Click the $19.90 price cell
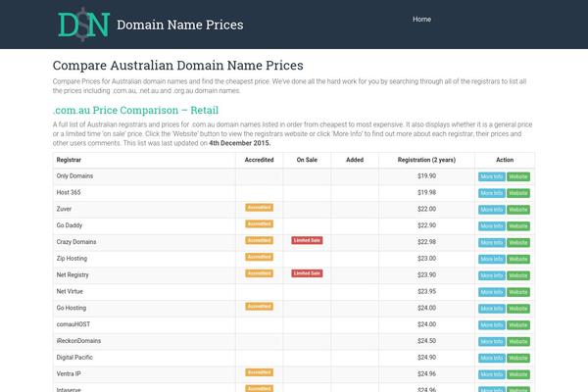 [426, 176]
